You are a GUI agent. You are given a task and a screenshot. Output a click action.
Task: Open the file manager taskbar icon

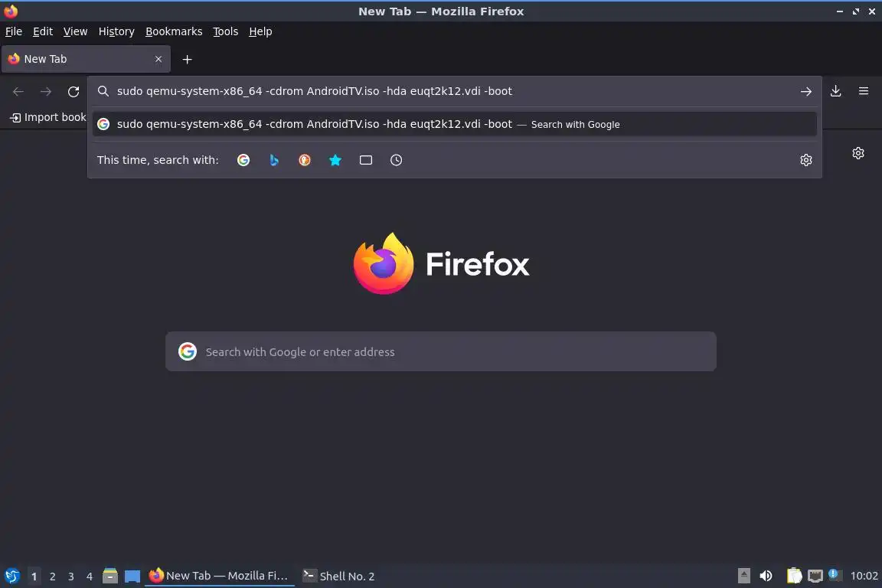click(110, 576)
